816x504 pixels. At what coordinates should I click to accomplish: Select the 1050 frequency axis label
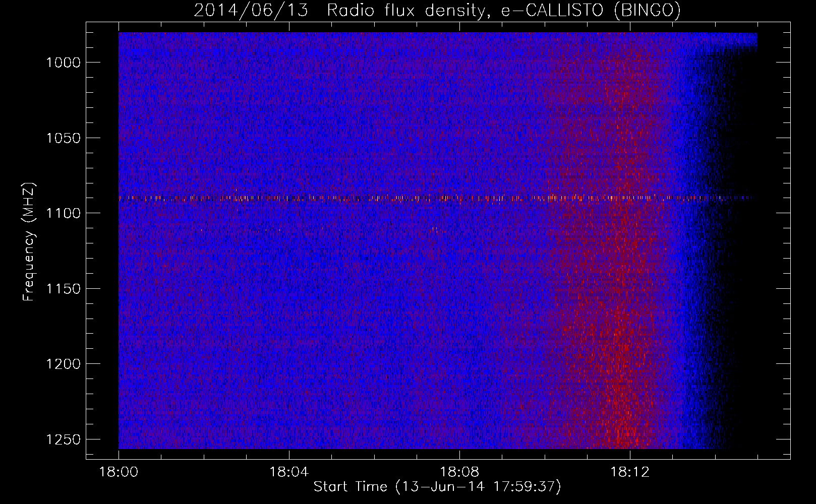(63, 138)
